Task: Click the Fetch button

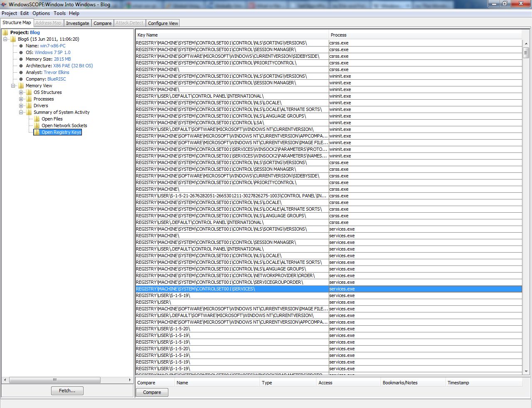Action: tap(67, 391)
